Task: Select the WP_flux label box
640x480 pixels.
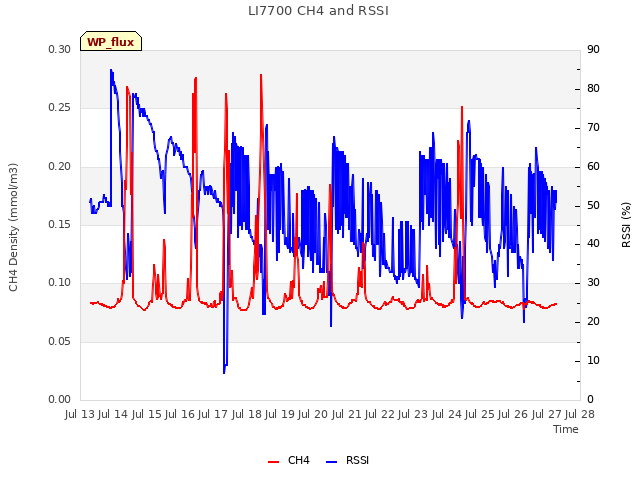Action: click(111, 41)
